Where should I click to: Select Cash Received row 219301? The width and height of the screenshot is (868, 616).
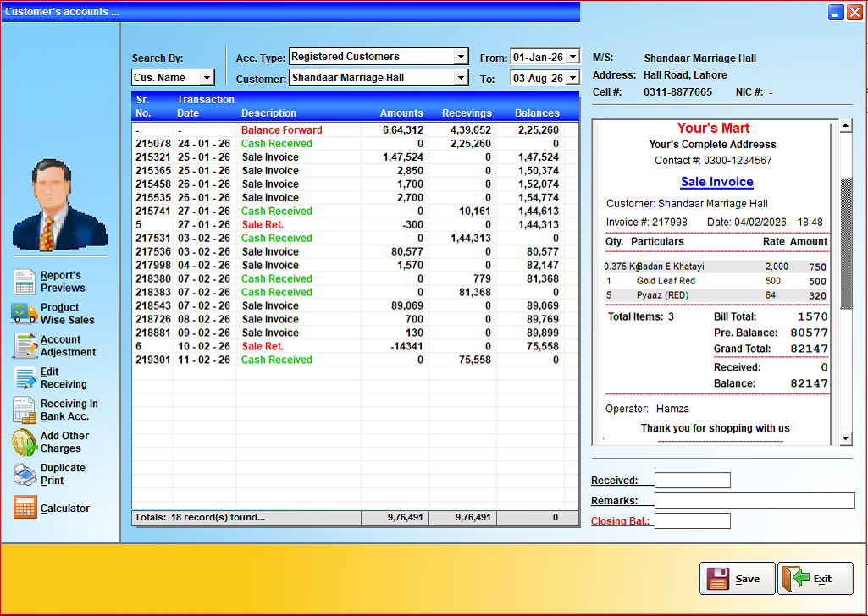tap(355, 360)
